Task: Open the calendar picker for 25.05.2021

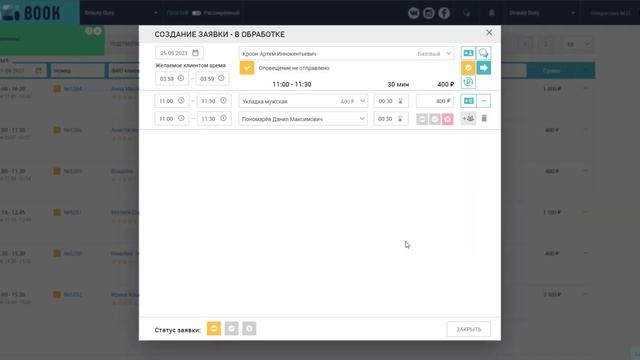Action: (x=195, y=53)
